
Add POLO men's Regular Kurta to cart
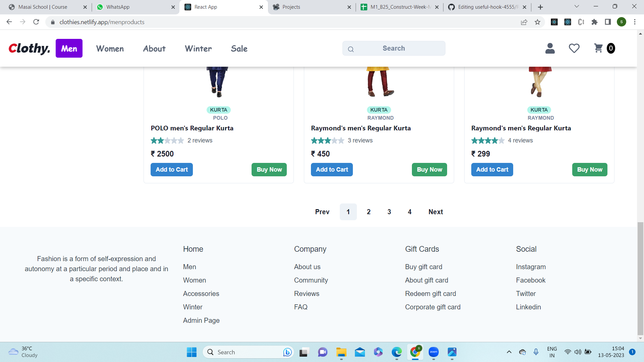click(171, 170)
